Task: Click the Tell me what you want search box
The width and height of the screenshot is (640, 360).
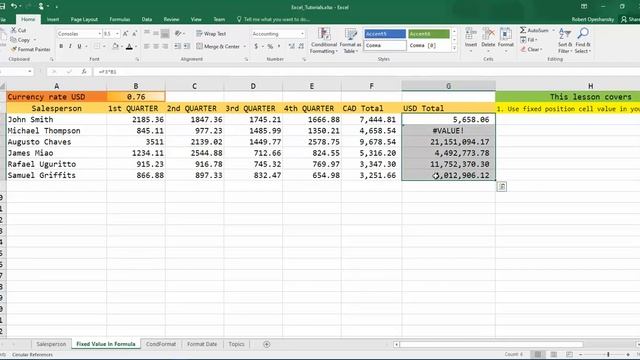Action: point(273,19)
